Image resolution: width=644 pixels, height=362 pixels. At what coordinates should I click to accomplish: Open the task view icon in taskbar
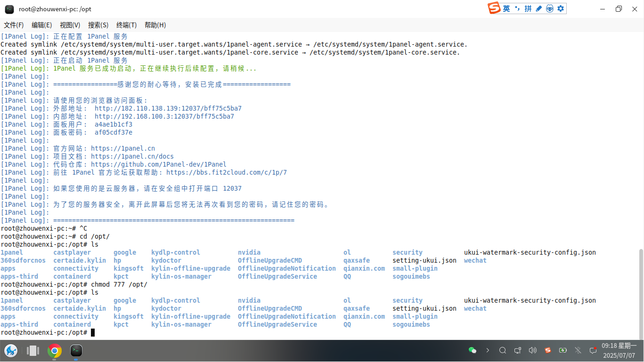(x=33, y=351)
